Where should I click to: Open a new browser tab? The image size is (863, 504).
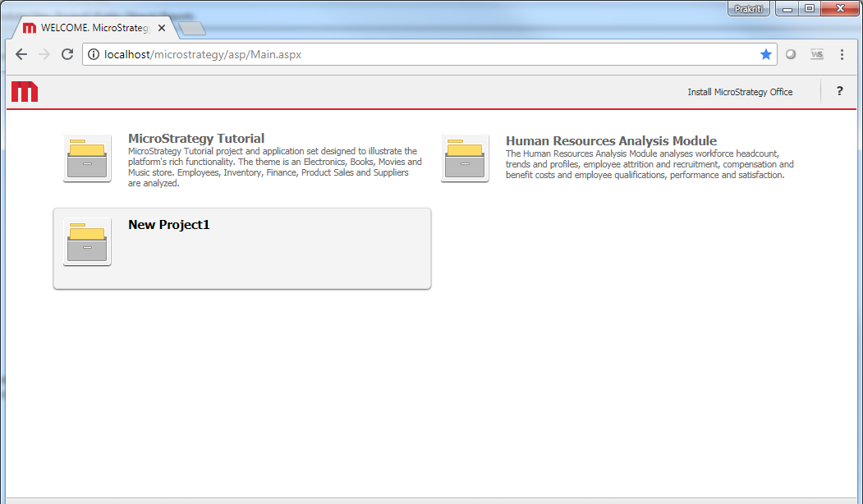pos(192,27)
